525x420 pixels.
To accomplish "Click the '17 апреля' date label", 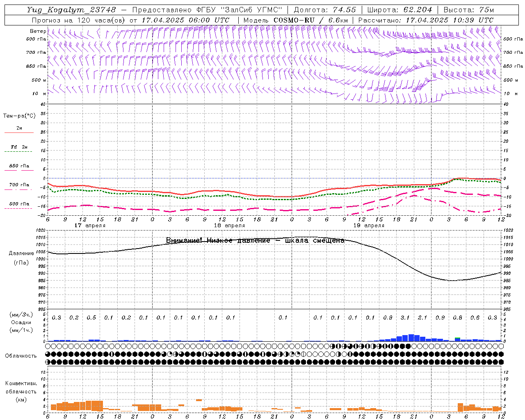I will tap(90, 226).
